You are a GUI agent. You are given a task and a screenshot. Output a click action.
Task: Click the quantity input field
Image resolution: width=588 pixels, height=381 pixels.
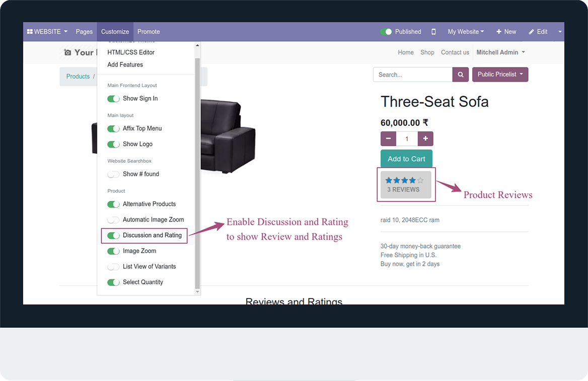tap(407, 139)
